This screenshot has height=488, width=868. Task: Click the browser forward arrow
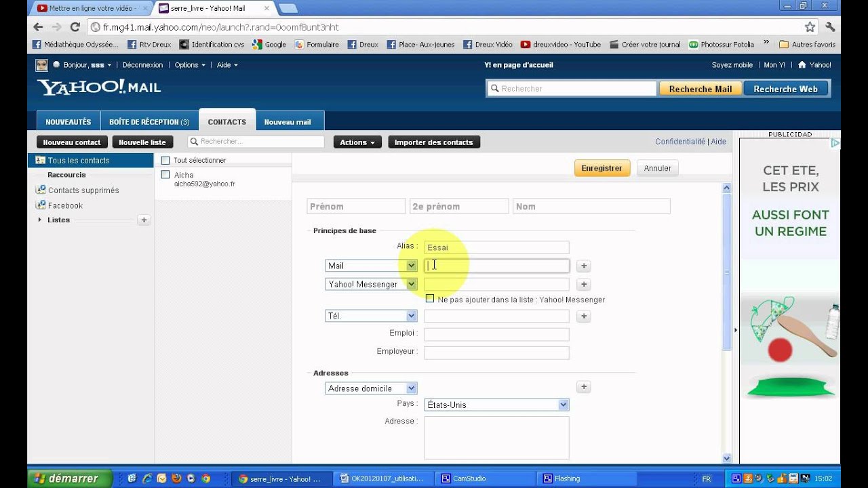click(x=56, y=27)
